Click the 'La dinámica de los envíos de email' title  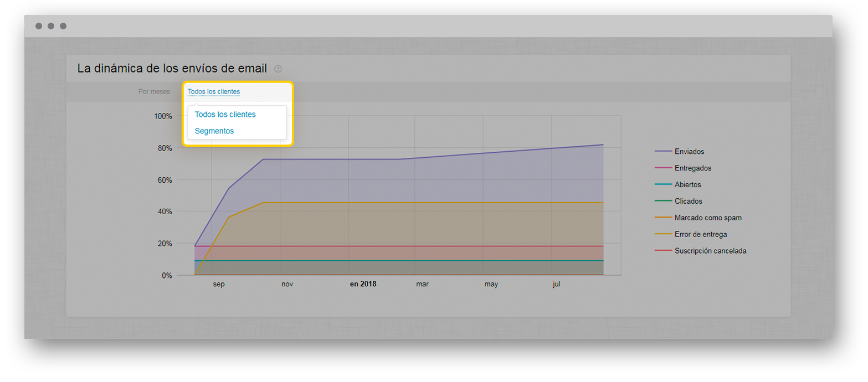pos(172,69)
